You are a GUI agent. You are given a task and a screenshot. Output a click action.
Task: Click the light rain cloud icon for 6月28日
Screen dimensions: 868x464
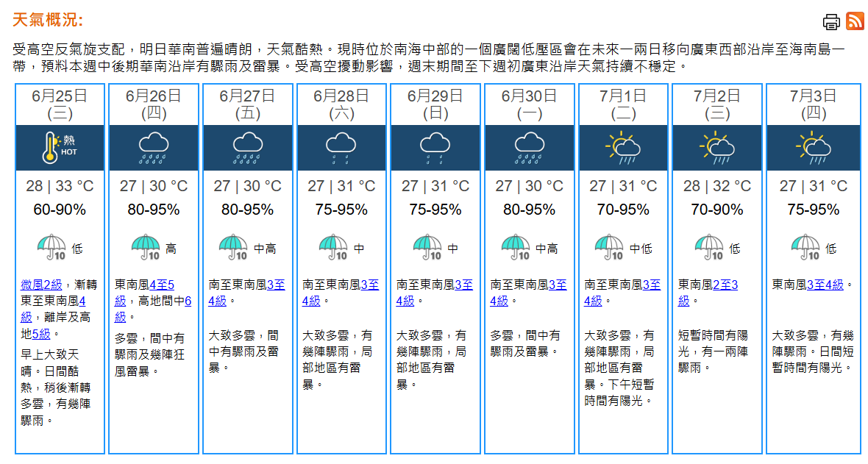(x=341, y=147)
